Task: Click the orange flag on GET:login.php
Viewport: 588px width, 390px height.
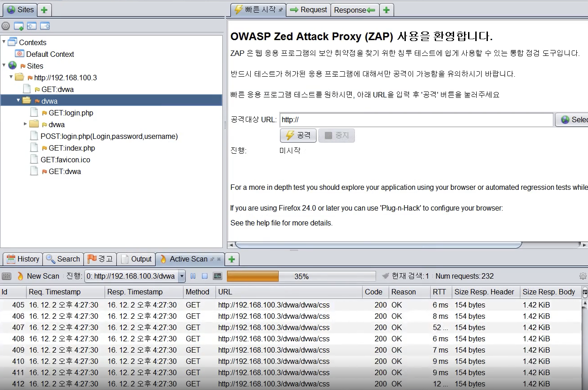Action: pyautogui.click(x=44, y=113)
